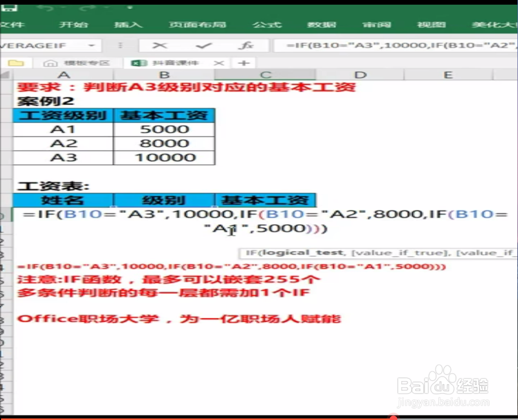
Task: Click the Select All corner button
Action: 6,75
